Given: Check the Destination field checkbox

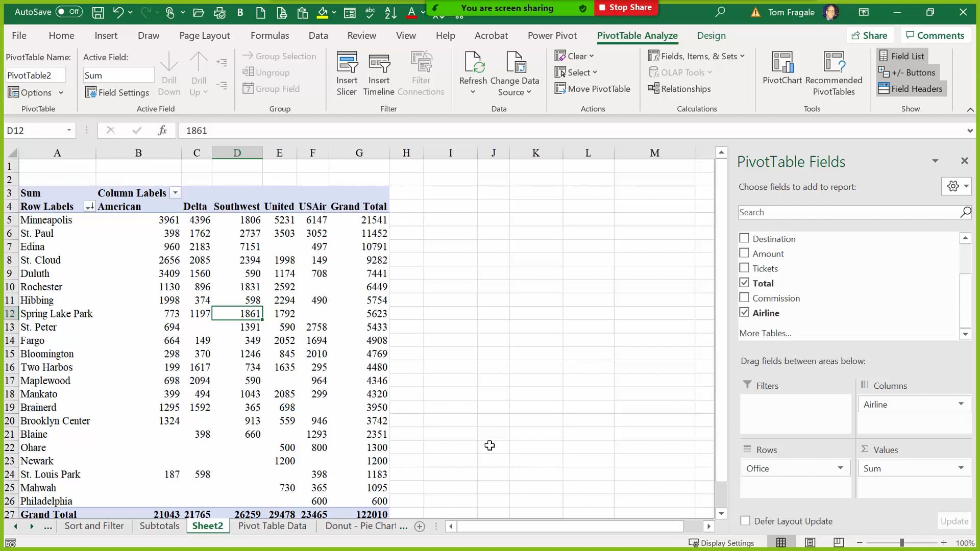Looking at the screenshot, I should (x=744, y=238).
